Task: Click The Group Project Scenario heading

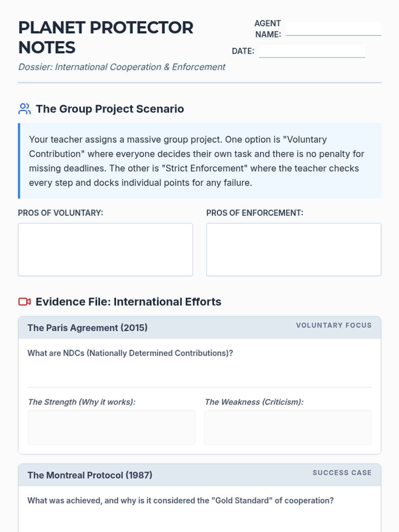Action: pos(110,109)
